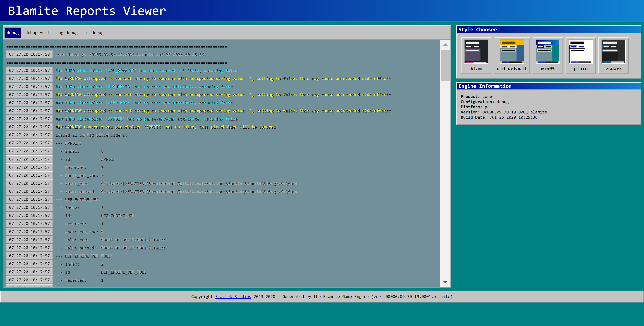Click the Blamite Reports Viewer title
644x326 pixels.
point(87,11)
